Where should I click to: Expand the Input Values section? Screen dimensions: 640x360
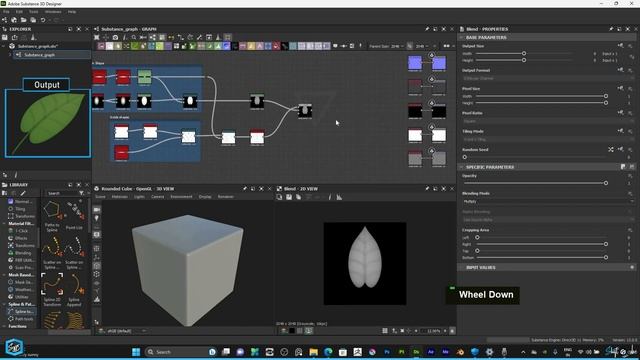(x=462, y=267)
